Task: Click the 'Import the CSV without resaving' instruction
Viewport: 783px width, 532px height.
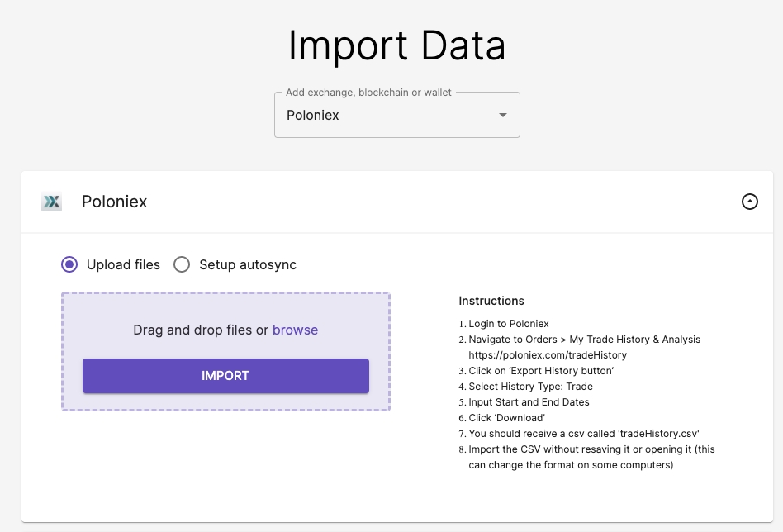Action: pyautogui.click(x=591, y=449)
